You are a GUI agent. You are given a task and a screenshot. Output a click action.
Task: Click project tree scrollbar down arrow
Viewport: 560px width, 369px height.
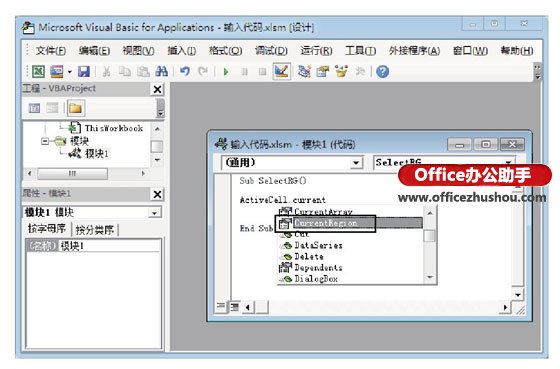coord(157,160)
